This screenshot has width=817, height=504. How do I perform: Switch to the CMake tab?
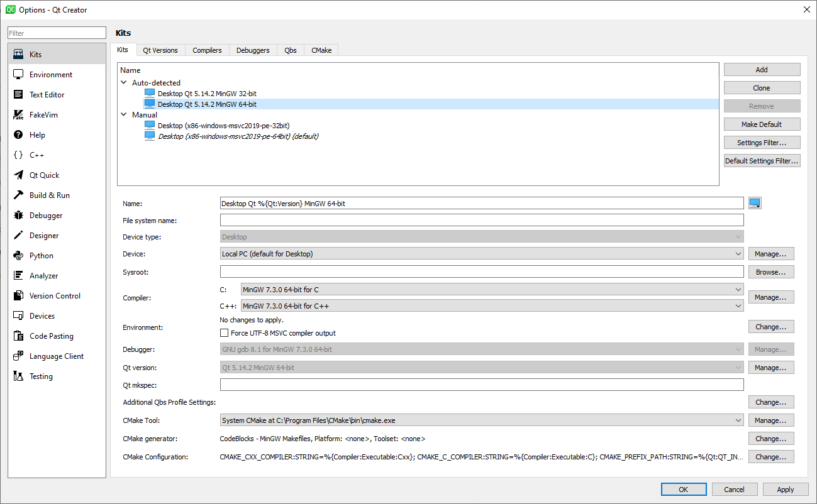(x=321, y=50)
